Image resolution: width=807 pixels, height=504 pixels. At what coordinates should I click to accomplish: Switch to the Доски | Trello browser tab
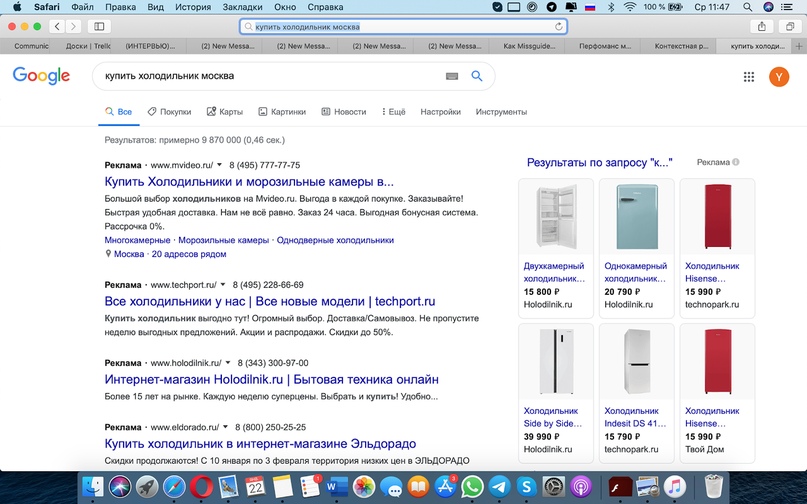point(88,46)
